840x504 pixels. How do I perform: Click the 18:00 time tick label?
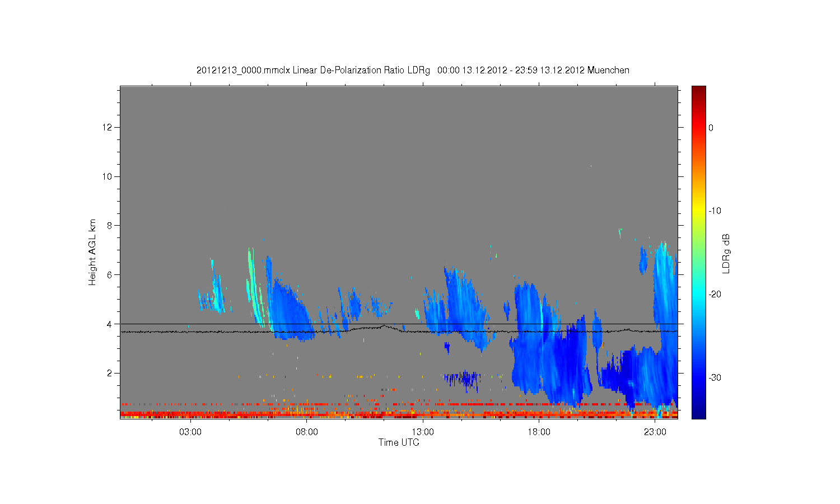tap(539, 432)
